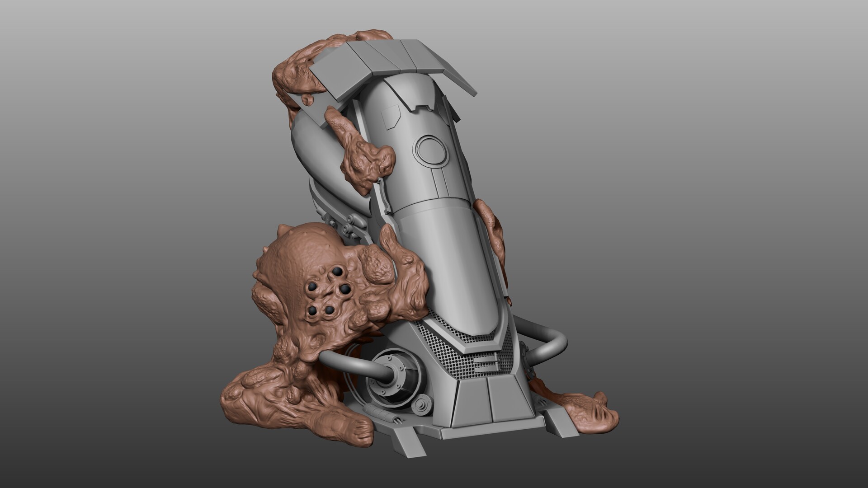Screen dimensions: 868x488
Task: Select the tentacle draped on the right base
Action: (588, 407)
